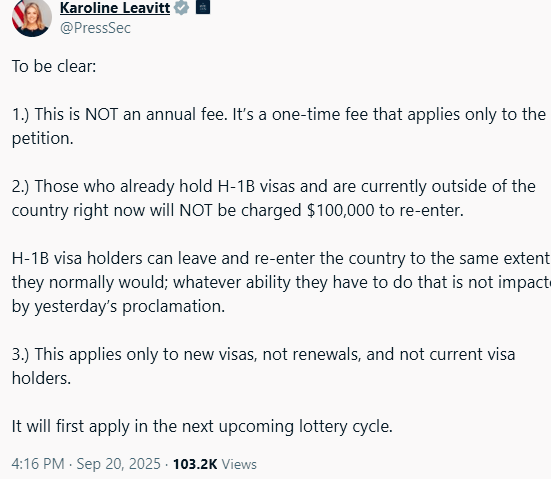The height and width of the screenshot is (479, 551).
Task: Click the "by yesterday's proclamation." text
Action: tap(118, 306)
